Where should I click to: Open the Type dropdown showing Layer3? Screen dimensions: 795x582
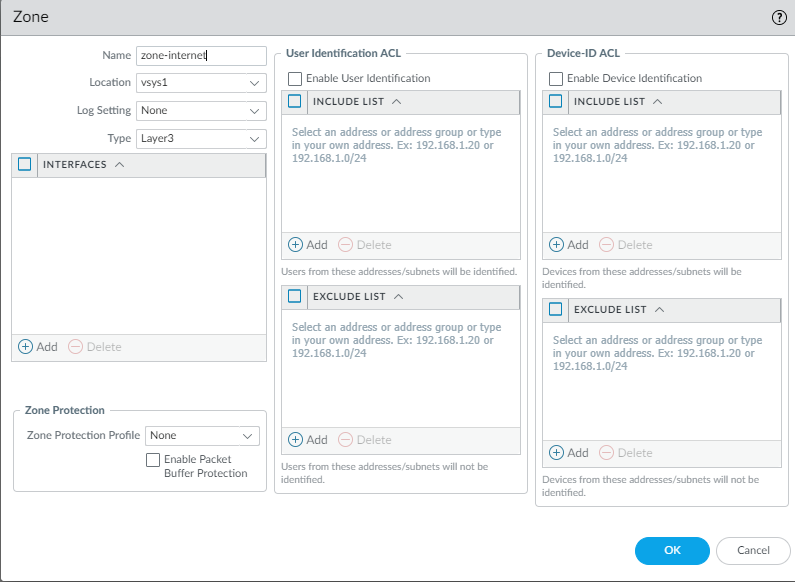200,138
